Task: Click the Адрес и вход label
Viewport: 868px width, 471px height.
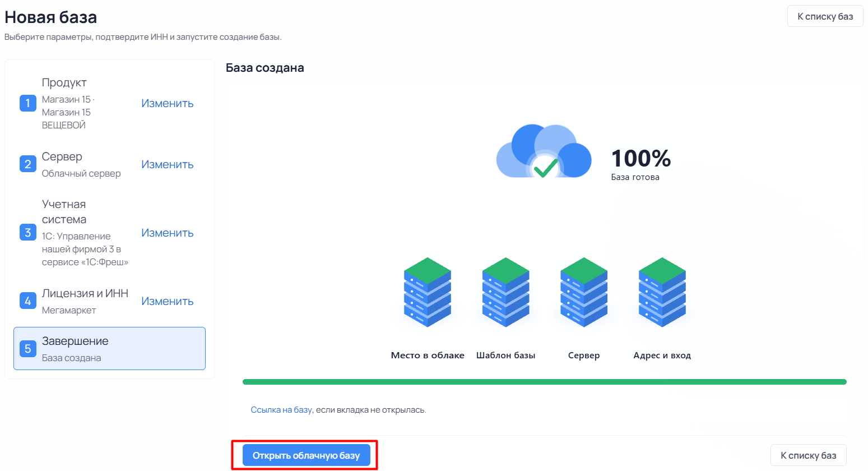Action: coord(662,355)
